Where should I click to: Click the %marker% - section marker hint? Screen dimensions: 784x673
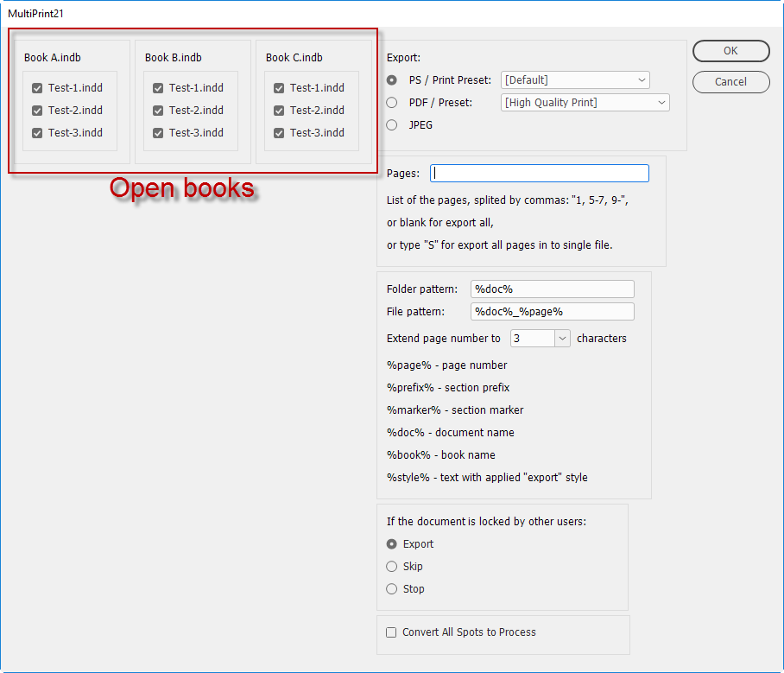click(x=455, y=410)
